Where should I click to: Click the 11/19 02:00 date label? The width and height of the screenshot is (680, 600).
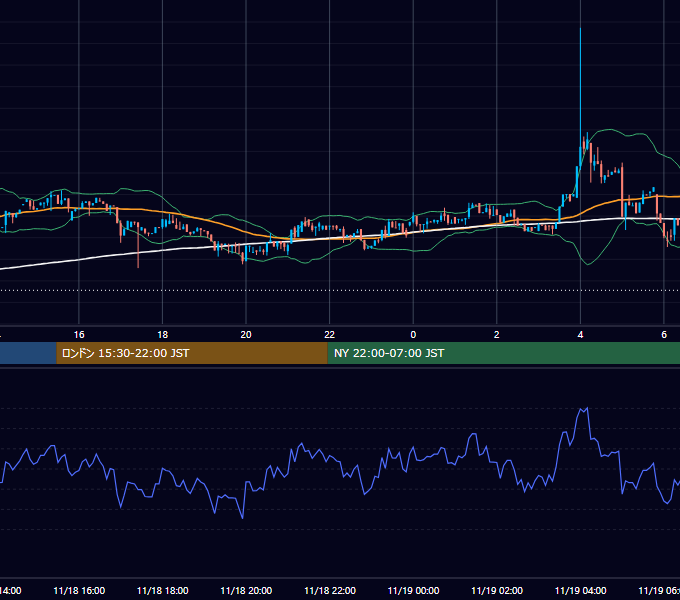pyautogui.click(x=497, y=591)
